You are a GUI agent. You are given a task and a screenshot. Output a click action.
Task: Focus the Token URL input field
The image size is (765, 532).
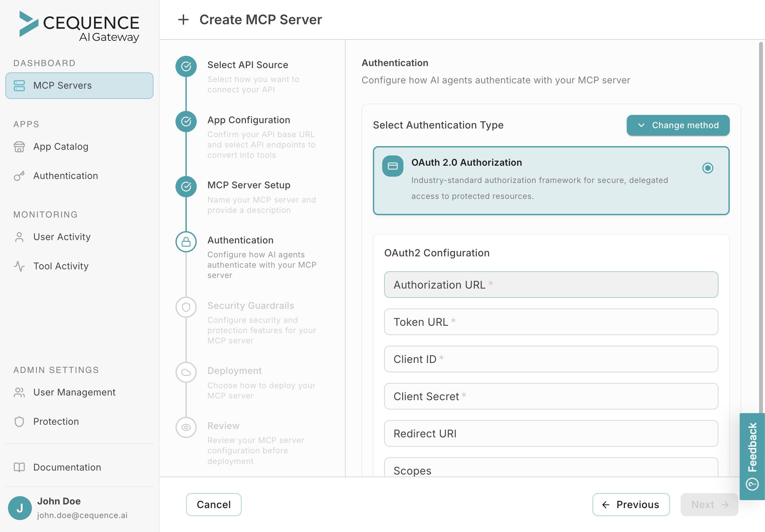click(551, 322)
